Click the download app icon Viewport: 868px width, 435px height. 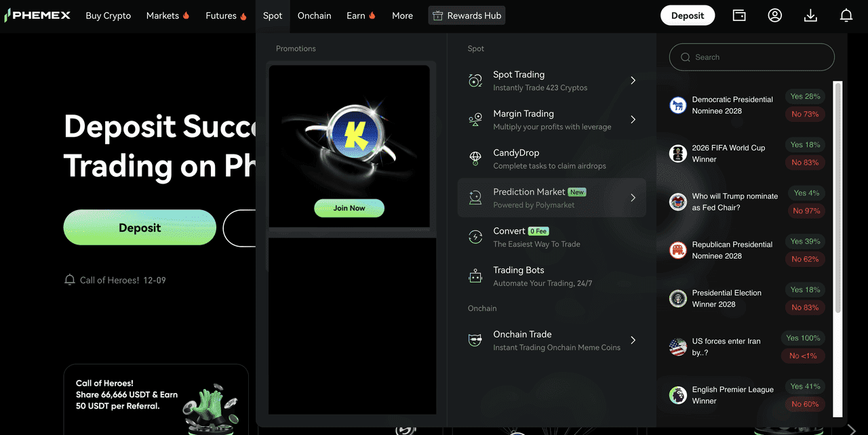810,16
